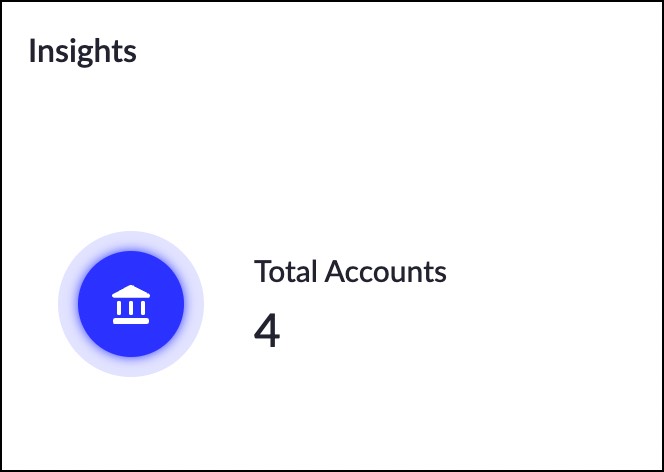
Task: Click the Insights heading
Action: click(x=82, y=50)
